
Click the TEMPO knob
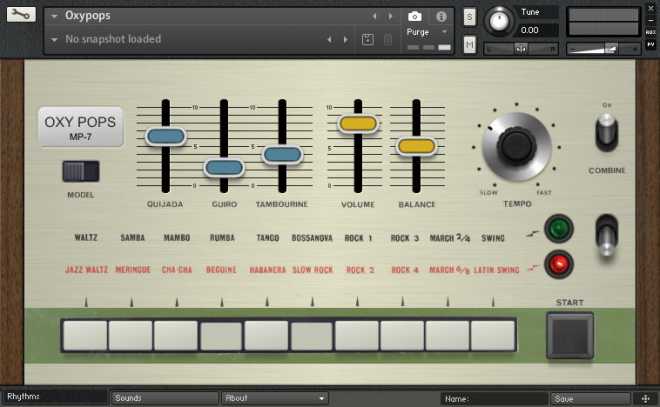pos(515,147)
